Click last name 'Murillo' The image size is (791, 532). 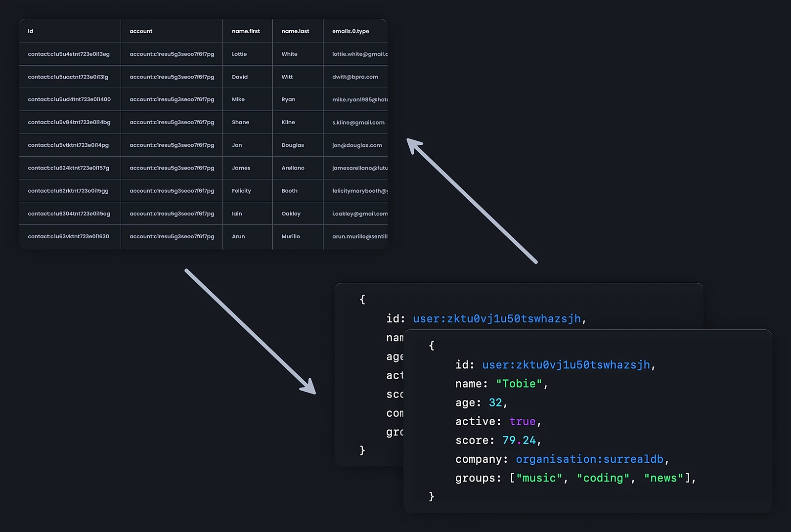click(291, 236)
